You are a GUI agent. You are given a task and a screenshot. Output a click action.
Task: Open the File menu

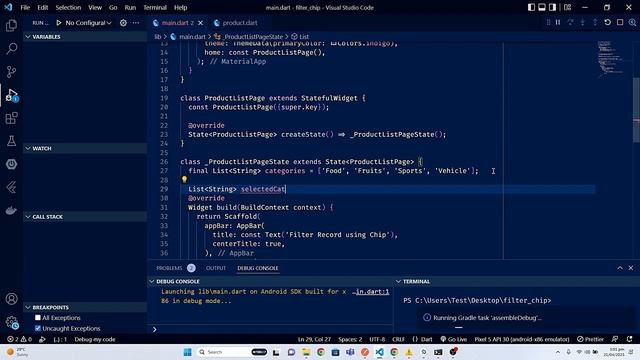25,7
